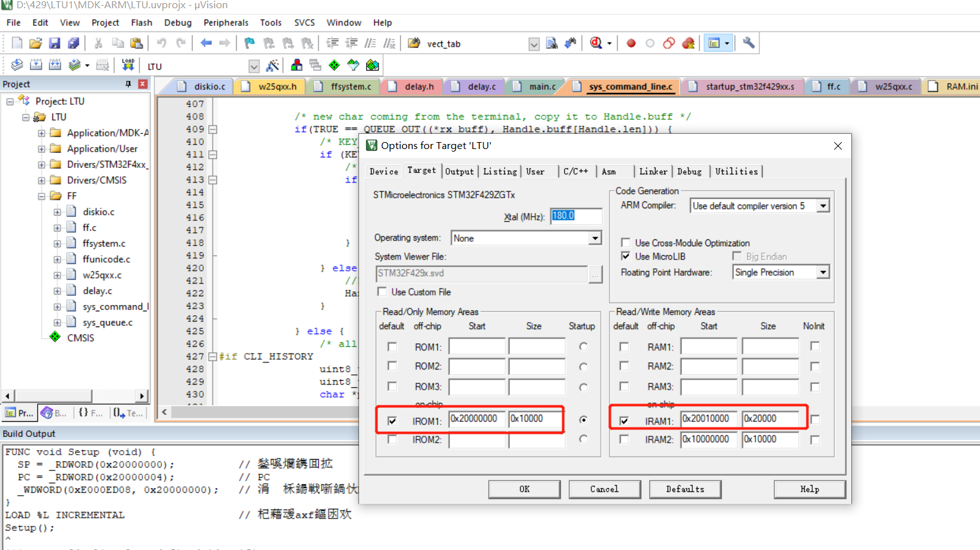The width and height of the screenshot is (980, 550).
Task: Check the IRAM1 NoInit checkbox
Action: tap(815, 419)
